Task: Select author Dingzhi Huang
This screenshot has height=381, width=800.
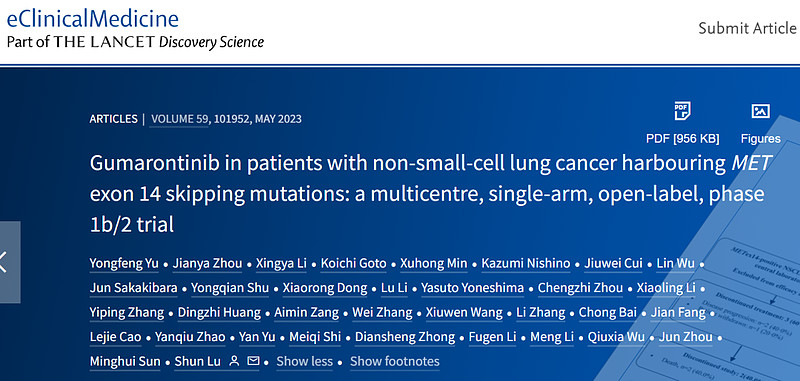Action: (219, 313)
